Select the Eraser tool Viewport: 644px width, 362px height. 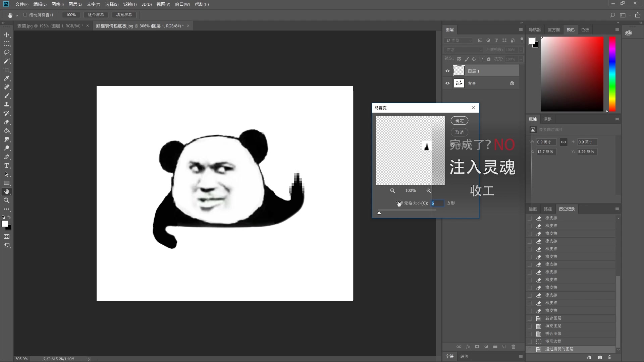click(x=7, y=122)
